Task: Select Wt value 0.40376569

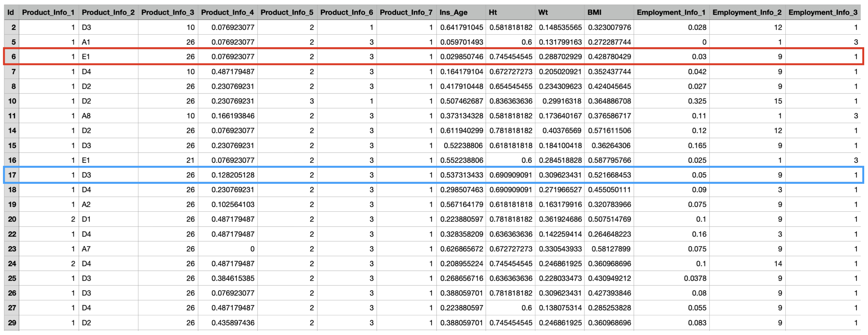Action: click(x=560, y=131)
